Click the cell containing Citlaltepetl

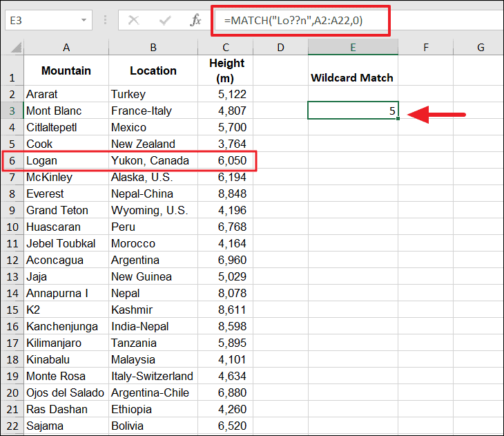(66, 127)
